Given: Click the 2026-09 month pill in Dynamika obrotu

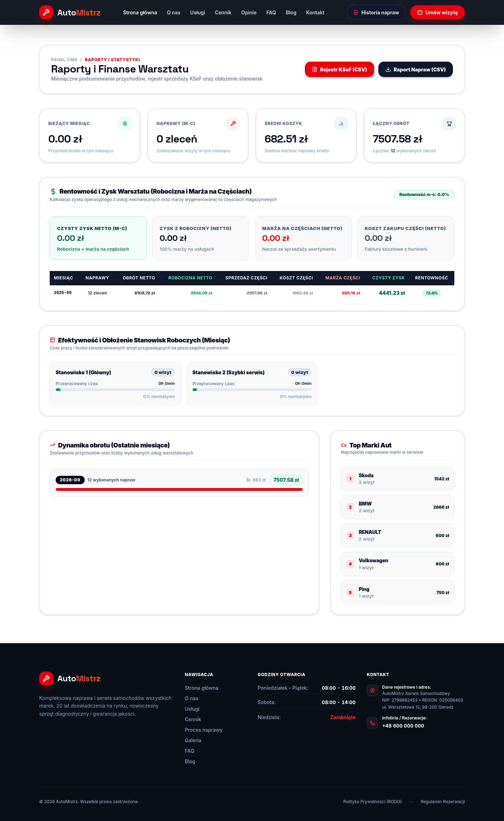Looking at the screenshot, I should coord(70,480).
